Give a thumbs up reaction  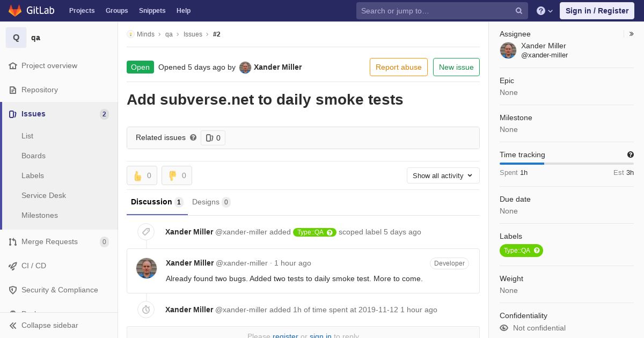[142, 175]
